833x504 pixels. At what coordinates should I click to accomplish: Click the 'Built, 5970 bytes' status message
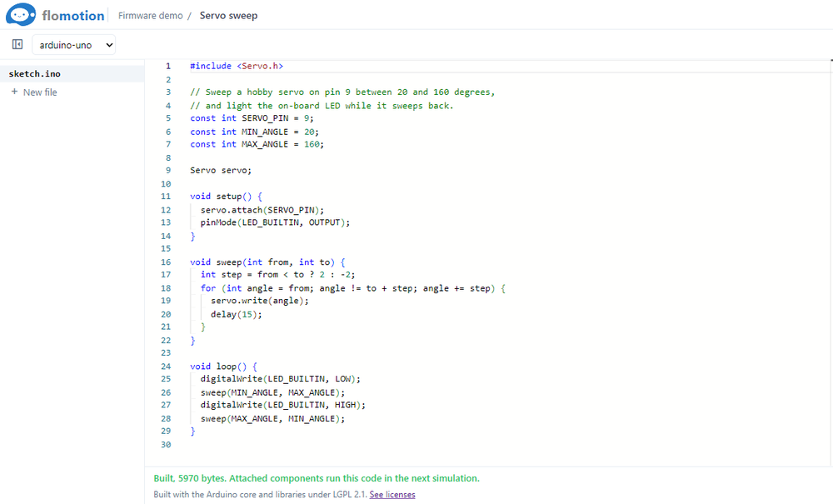(x=317, y=478)
